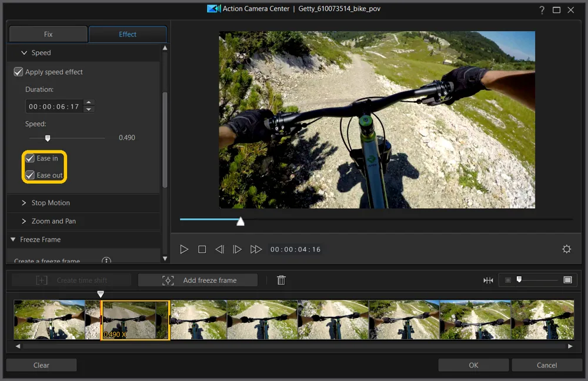Screen dimensions: 588x381
Task: Click the fast forward button
Action: tap(256, 249)
